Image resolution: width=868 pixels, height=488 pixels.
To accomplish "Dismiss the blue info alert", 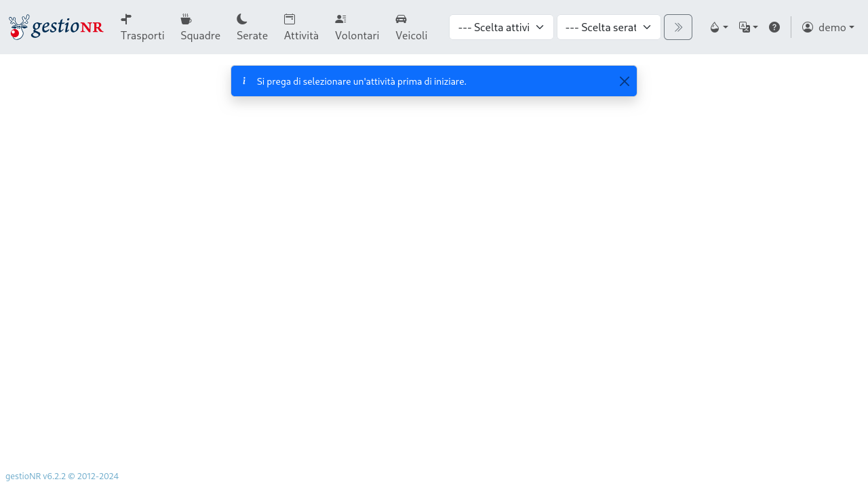I will 624,81.
